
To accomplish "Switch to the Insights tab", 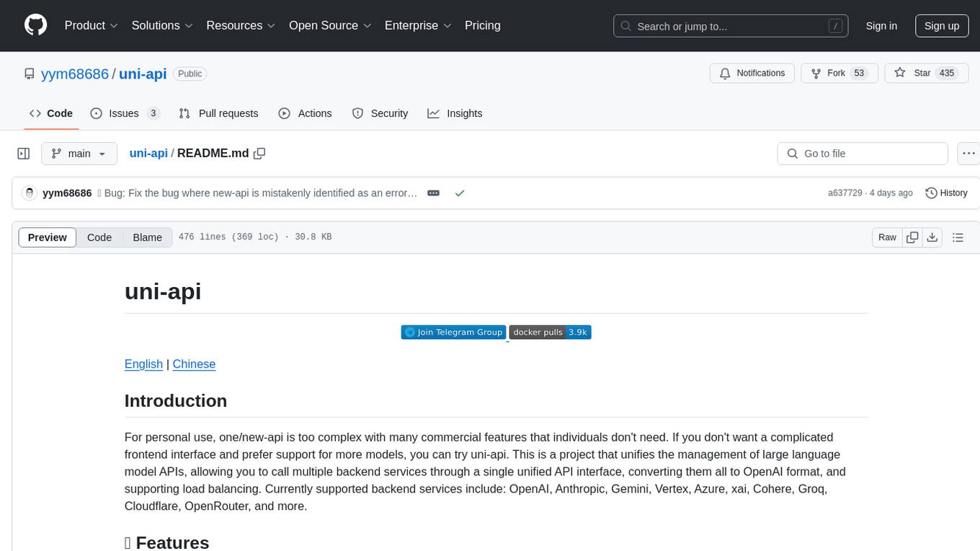I will coord(455,113).
